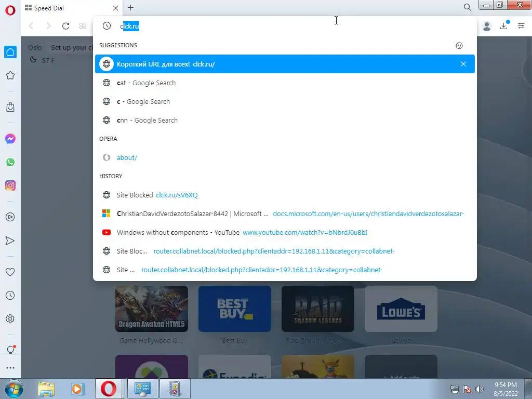Open the three-dots sidebar setup
The image size is (532, 399).
10,368
